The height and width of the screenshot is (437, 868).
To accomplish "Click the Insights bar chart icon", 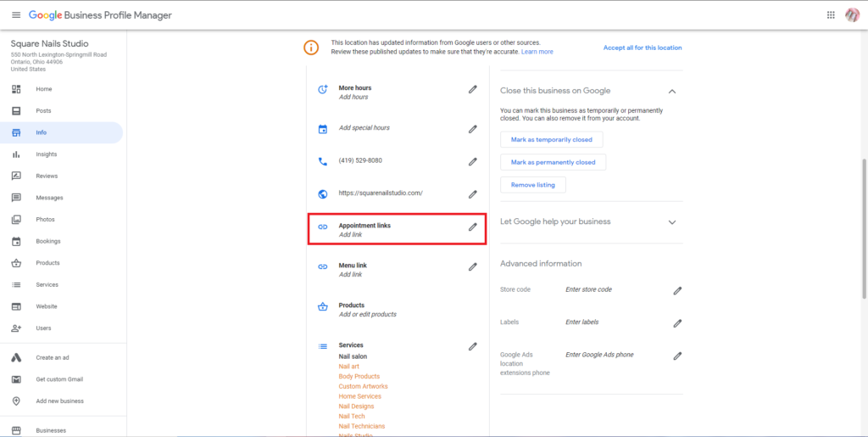I will (16, 154).
